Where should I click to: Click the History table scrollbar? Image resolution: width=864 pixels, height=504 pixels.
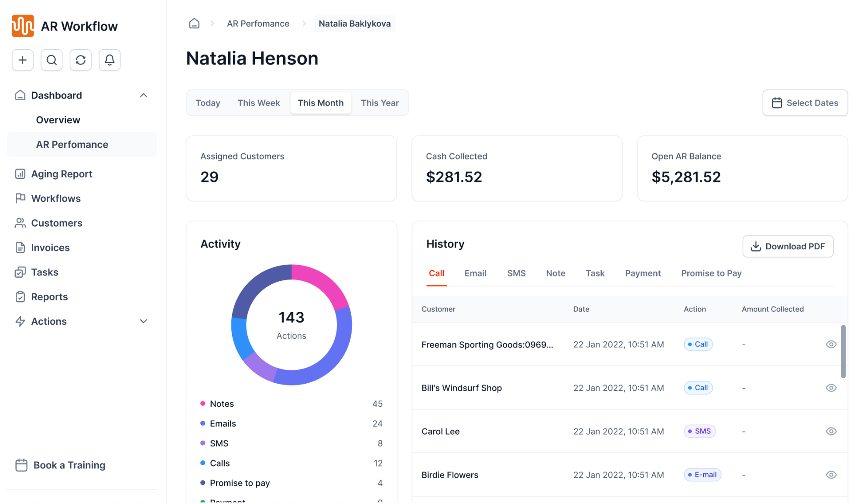click(x=843, y=351)
